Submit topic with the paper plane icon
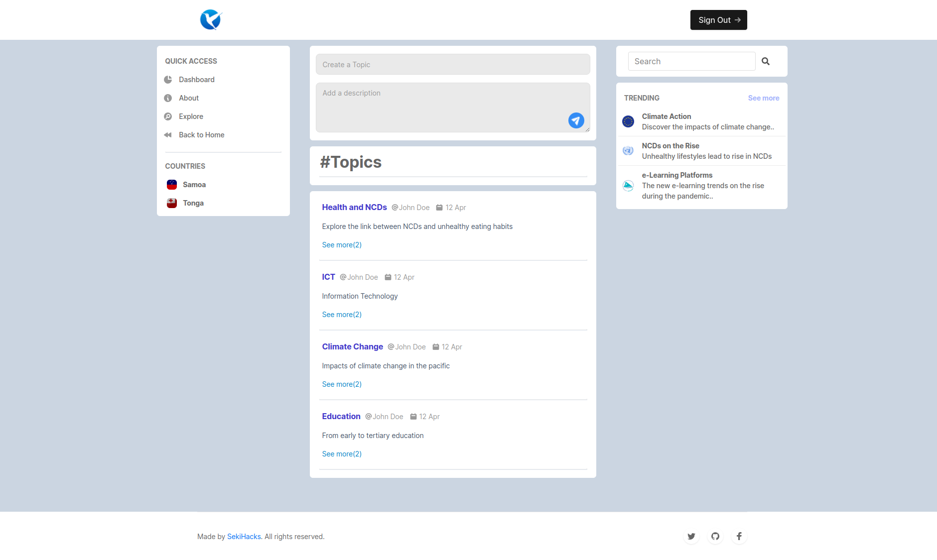Image resolution: width=937 pixels, height=560 pixels. 576,120
